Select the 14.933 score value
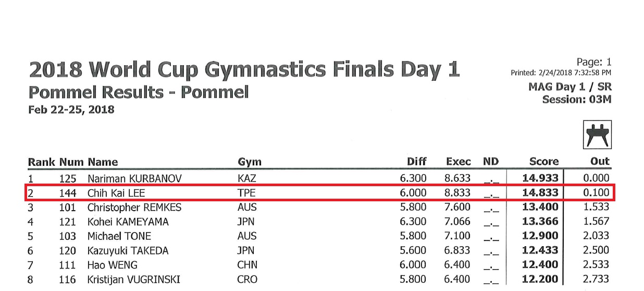The width and height of the screenshot is (644, 291). pyautogui.click(x=540, y=179)
